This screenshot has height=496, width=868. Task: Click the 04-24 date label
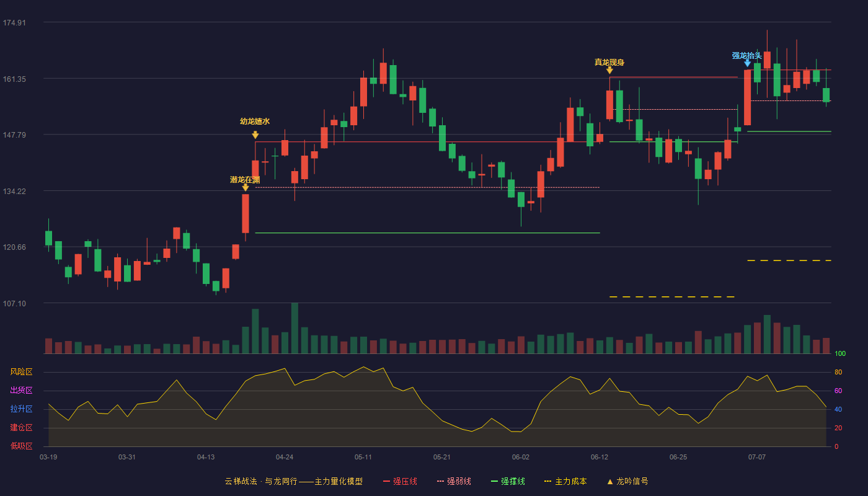tap(285, 457)
